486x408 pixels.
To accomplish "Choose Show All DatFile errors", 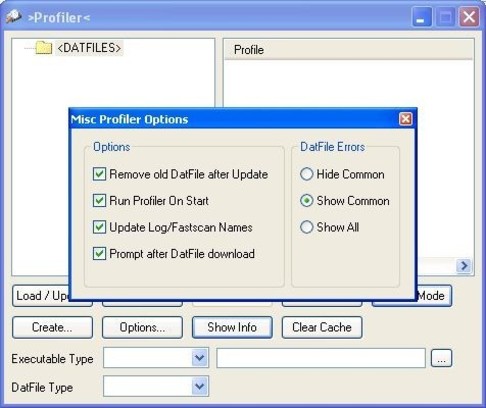I will (306, 227).
